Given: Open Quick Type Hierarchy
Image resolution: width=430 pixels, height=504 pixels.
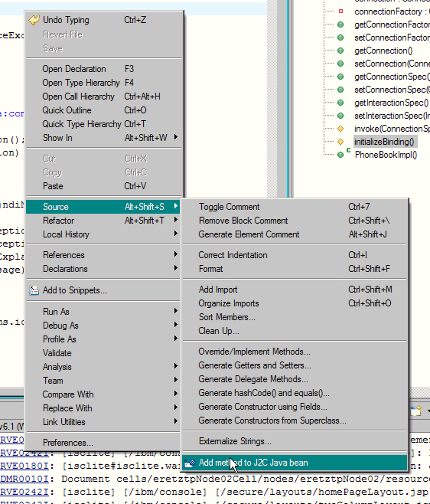Looking at the screenshot, I should tap(103, 124).
